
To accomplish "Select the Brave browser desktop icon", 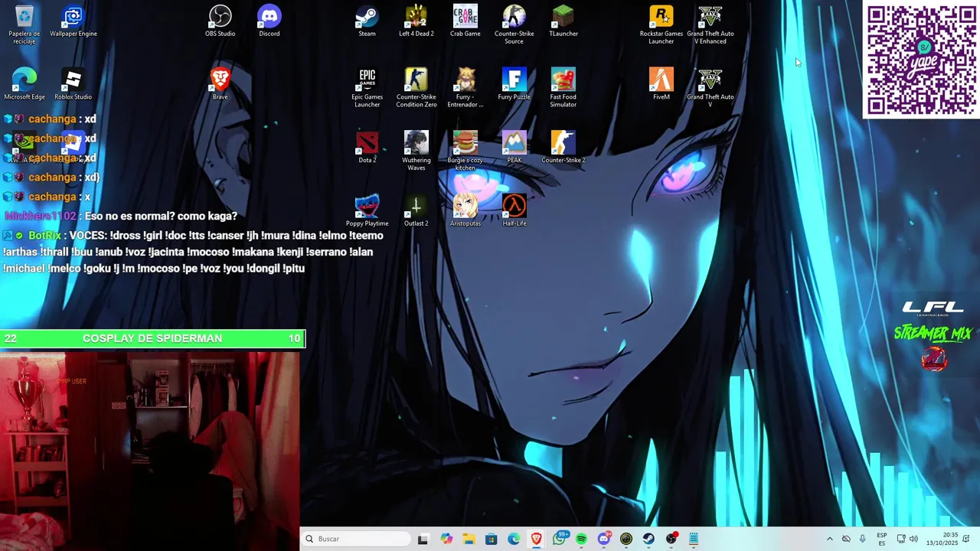I will pyautogui.click(x=220, y=84).
